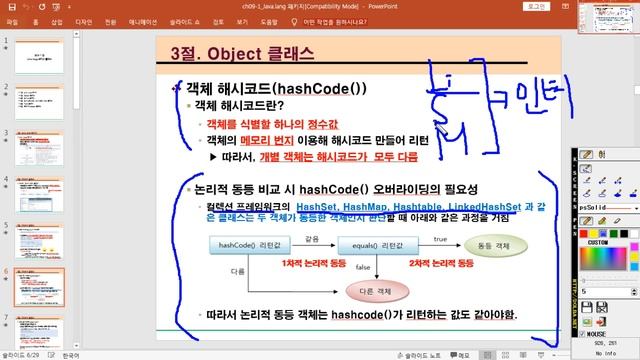Click the icon next to pen in top row
Screen dimensions: 640x360
[x=602, y=154]
